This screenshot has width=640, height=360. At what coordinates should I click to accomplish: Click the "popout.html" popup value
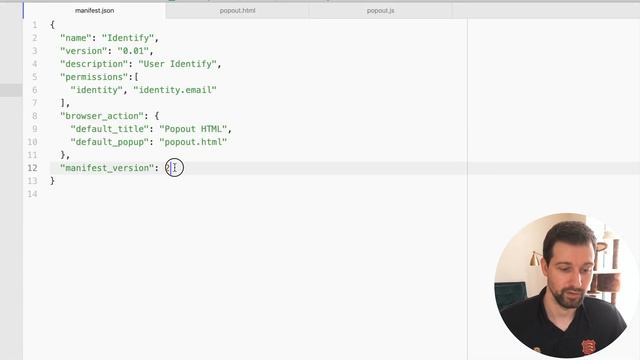pyautogui.click(x=193, y=142)
